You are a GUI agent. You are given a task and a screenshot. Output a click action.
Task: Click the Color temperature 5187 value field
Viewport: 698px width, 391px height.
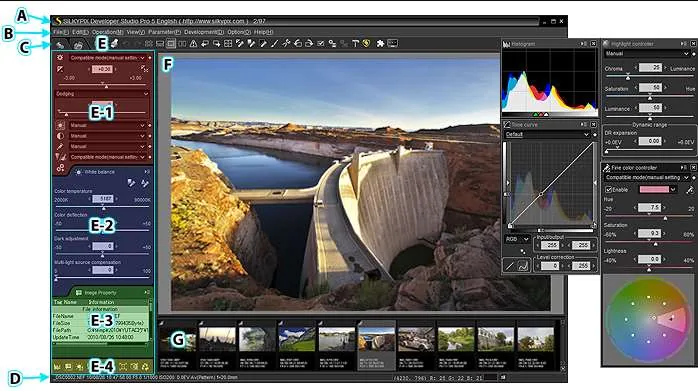(103, 199)
